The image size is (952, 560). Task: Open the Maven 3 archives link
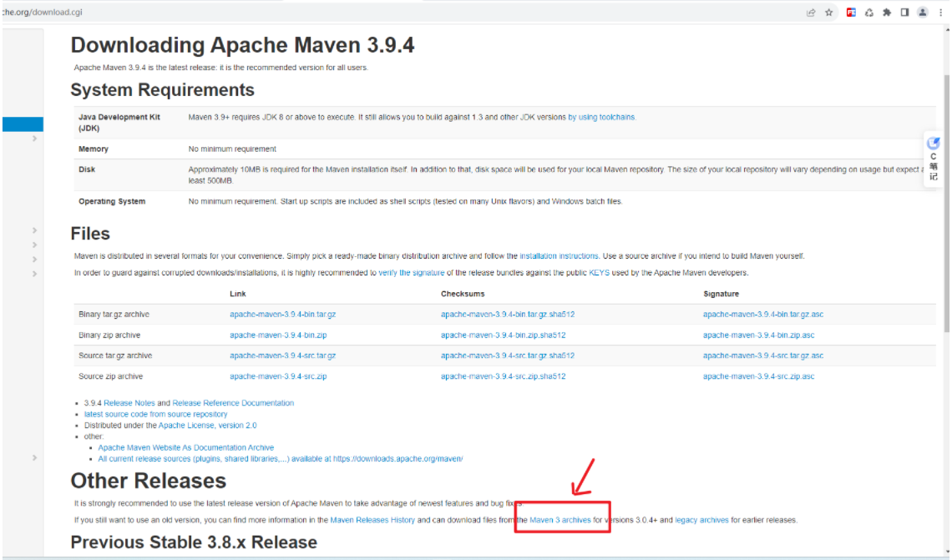(560, 520)
